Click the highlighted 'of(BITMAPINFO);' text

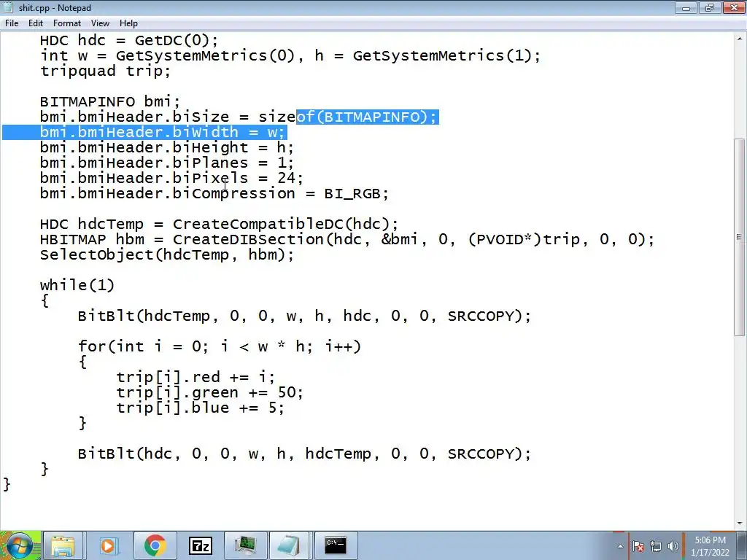[x=367, y=117]
